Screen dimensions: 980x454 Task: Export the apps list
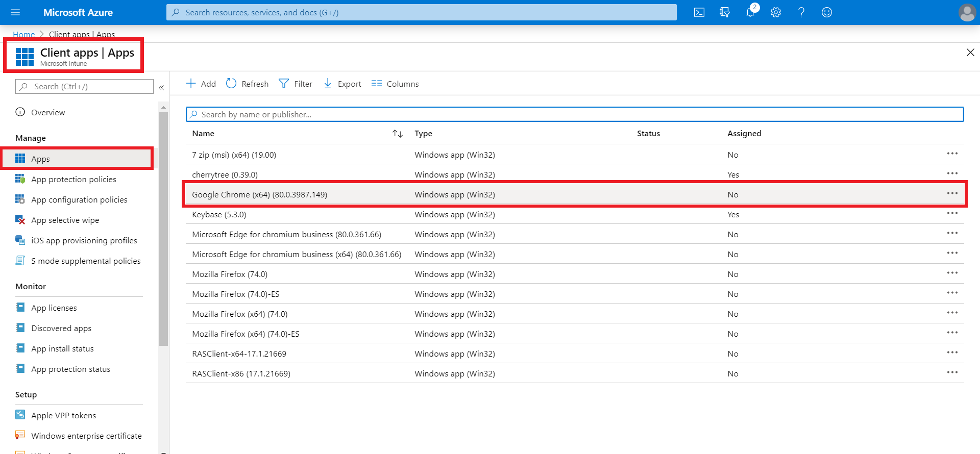tap(342, 84)
